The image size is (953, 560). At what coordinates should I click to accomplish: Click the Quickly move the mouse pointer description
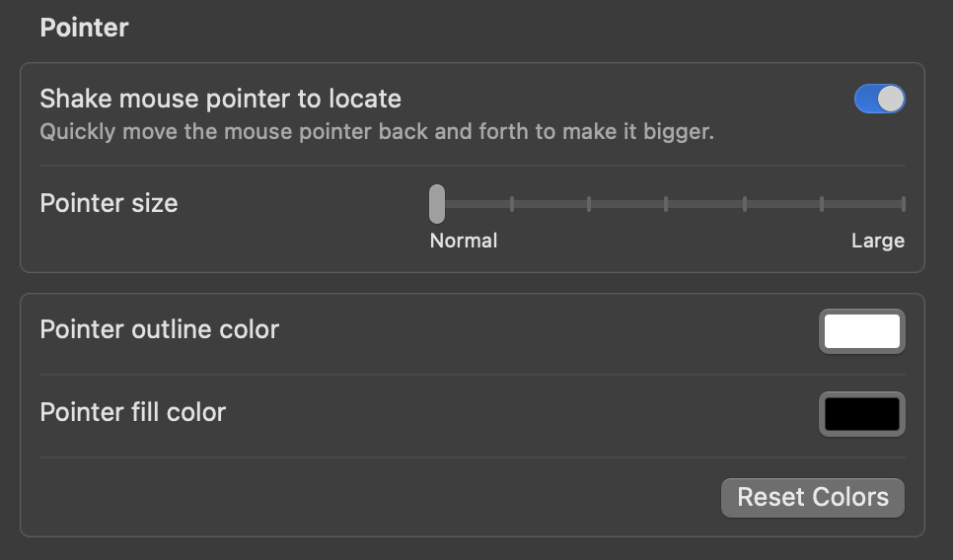pos(376,131)
